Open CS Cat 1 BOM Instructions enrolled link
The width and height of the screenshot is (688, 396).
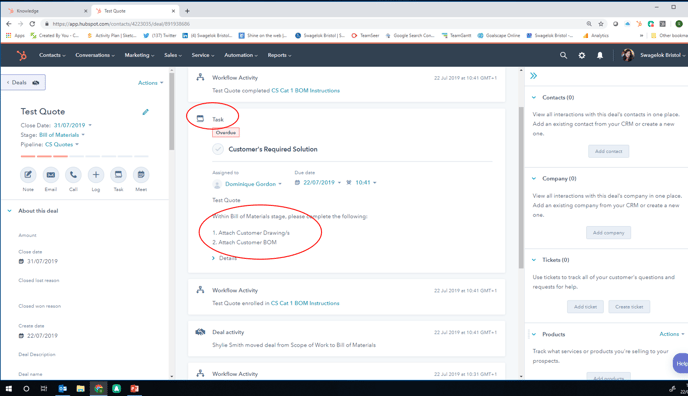click(x=305, y=303)
